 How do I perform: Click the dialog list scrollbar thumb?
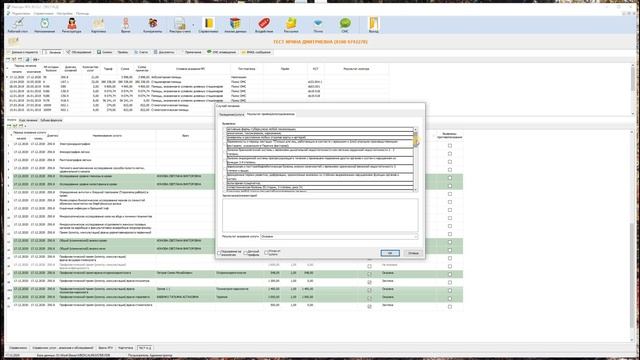416,139
